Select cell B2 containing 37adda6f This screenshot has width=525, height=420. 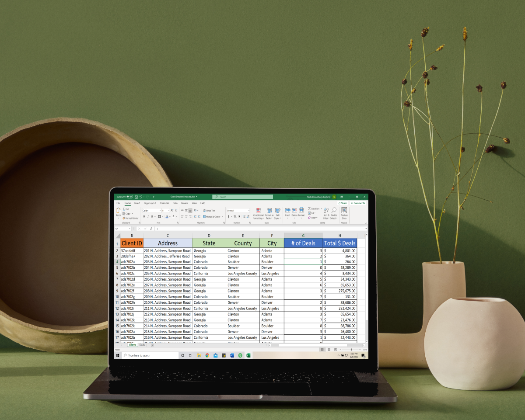pyautogui.click(x=131, y=250)
